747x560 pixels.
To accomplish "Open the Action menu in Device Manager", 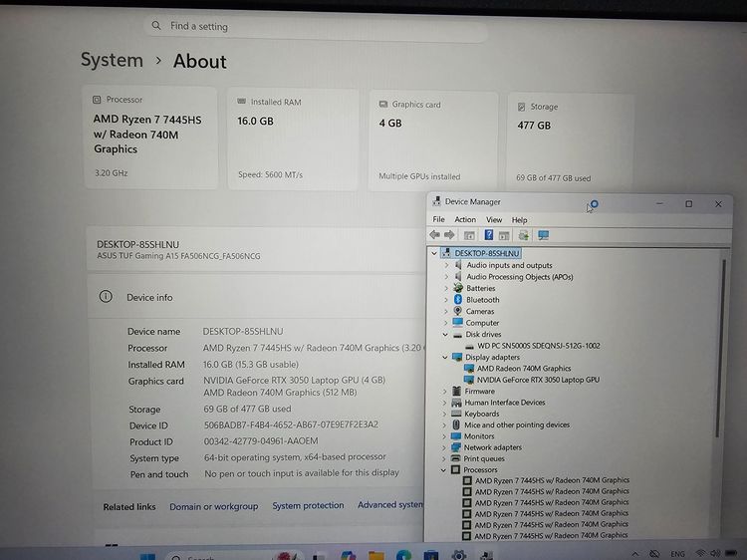I will tap(465, 219).
